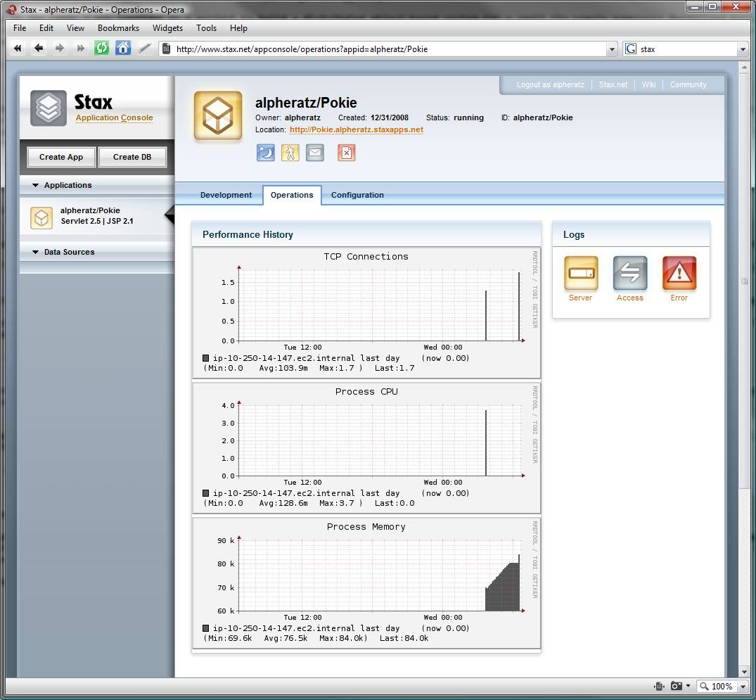756x700 pixels.
Task: Click the page scrollbar down arrow
Action: tap(744, 671)
